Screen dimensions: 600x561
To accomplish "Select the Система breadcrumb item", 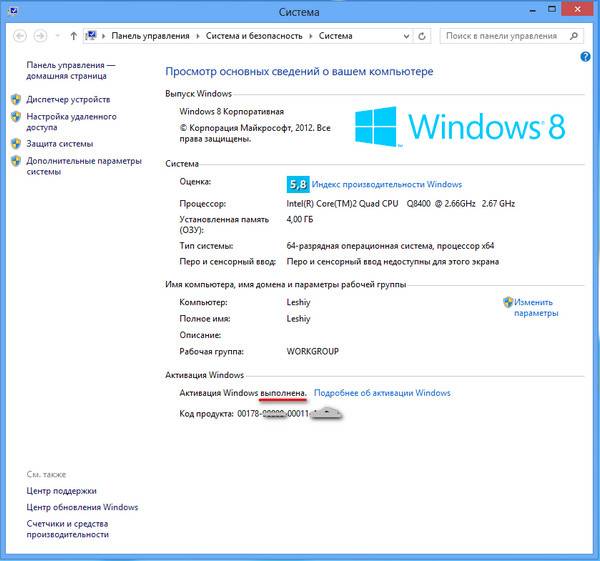I will [336, 36].
